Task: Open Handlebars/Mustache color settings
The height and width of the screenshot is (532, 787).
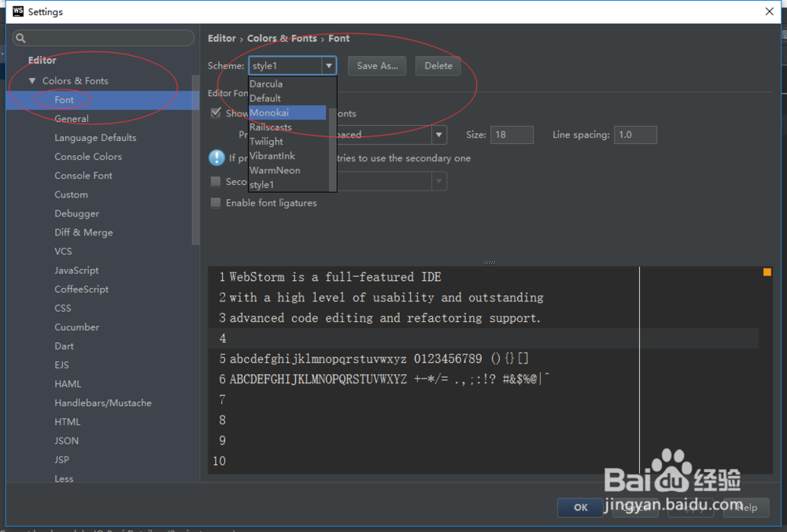Action: (x=103, y=403)
